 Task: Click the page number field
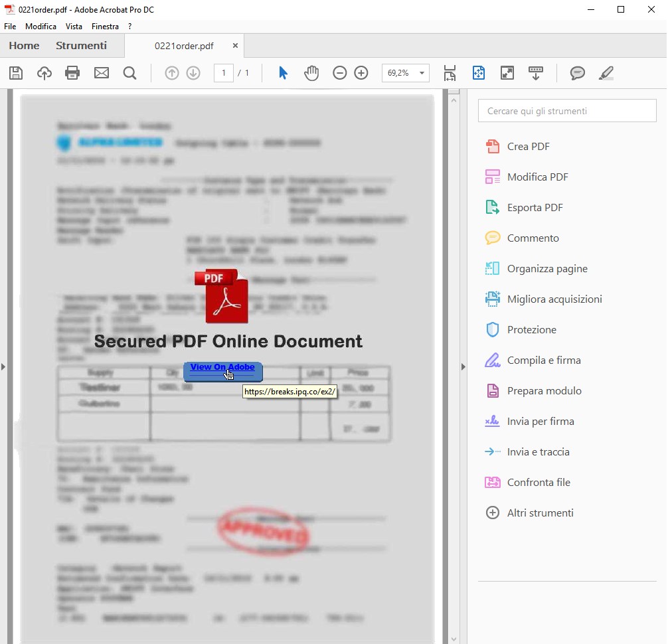click(x=224, y=73)
